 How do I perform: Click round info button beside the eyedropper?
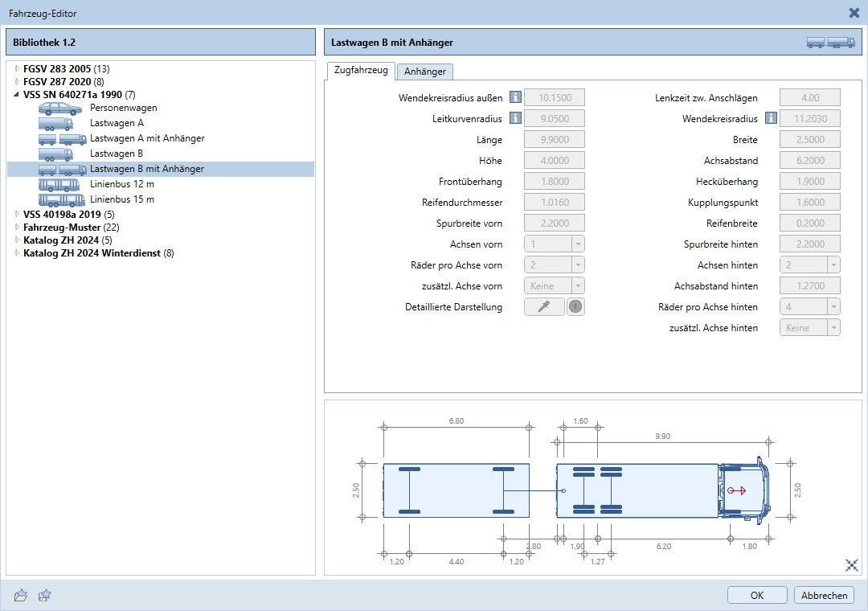tap(575, 306)
